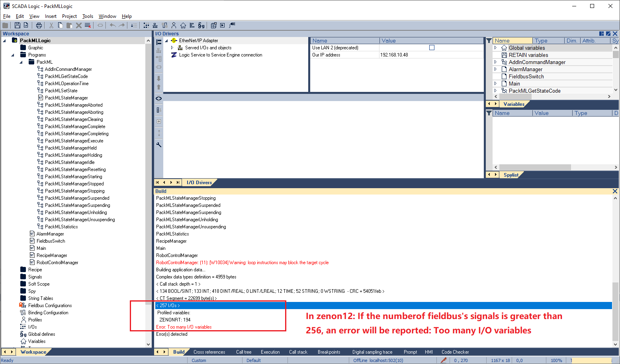Open the Profiles person toolbar icon
The image size is (620, 364).
click(174, 25)
